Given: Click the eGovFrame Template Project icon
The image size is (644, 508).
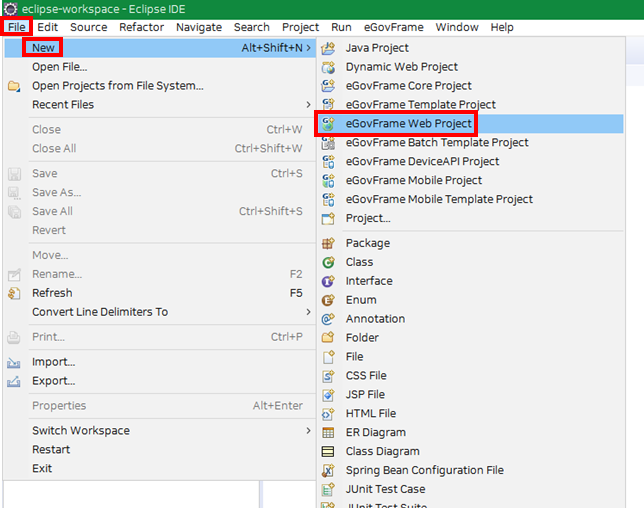Looking at the screenshot, I should click(x=328, y=105).
